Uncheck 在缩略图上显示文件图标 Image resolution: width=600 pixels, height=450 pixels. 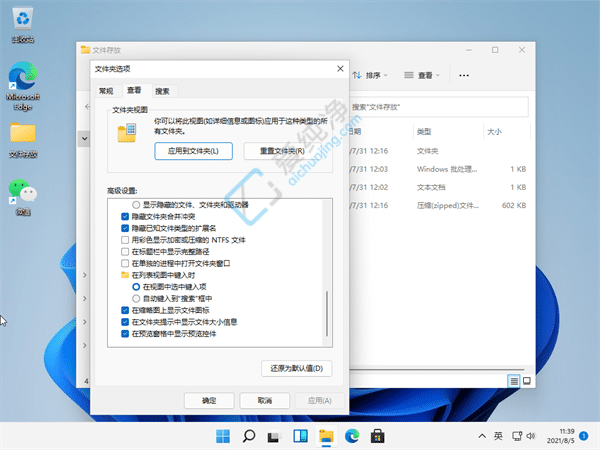[125, 310]
